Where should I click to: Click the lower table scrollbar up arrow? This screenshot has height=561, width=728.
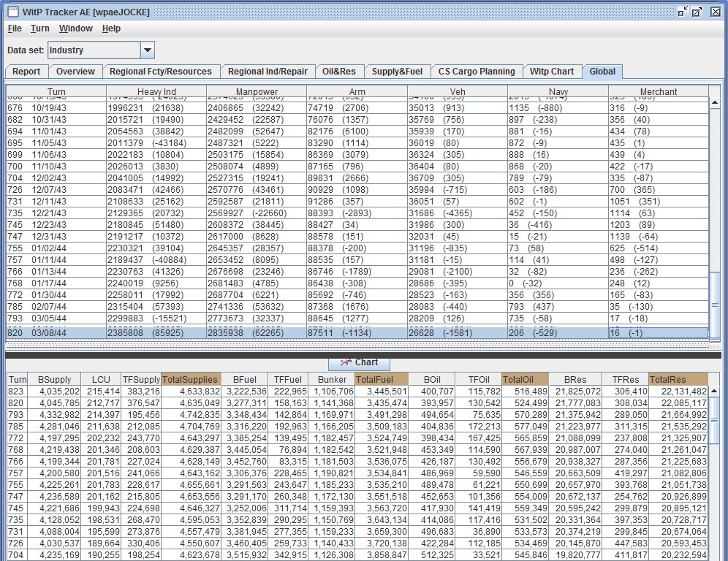click(x=714, y=392)
